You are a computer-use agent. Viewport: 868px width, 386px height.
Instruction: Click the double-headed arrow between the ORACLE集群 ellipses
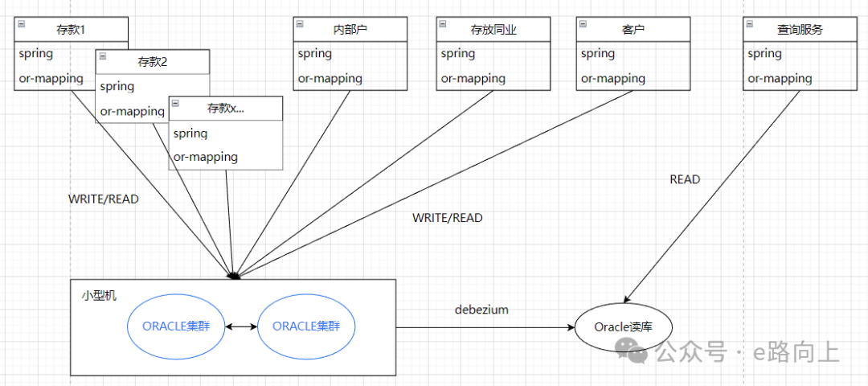[240, 326]
